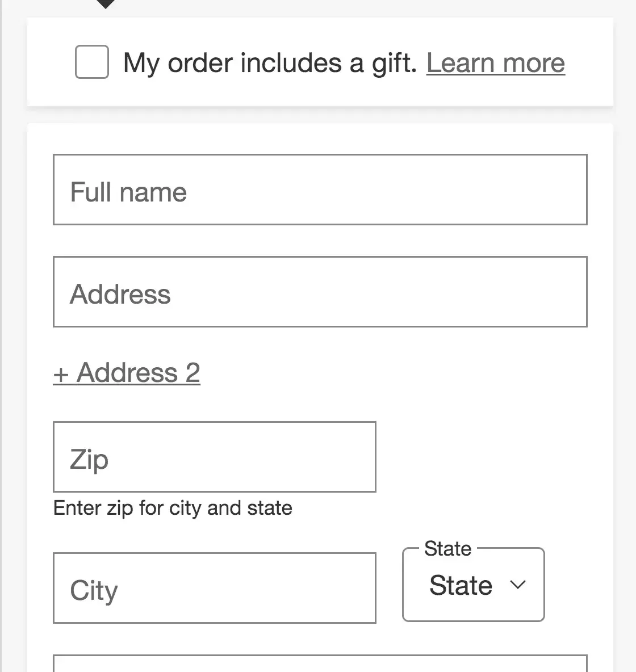Click the "Full name" placeholder text
This screenshot has width=636, height=672.
coord(128,192)
